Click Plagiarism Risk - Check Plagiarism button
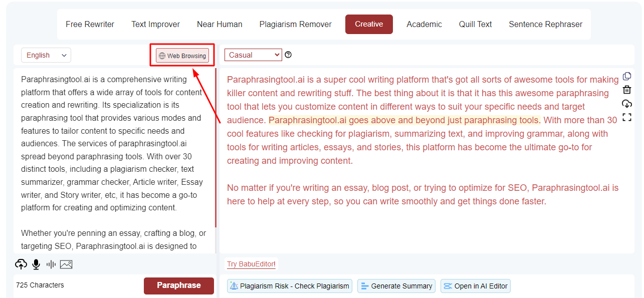 pos(290,286)
